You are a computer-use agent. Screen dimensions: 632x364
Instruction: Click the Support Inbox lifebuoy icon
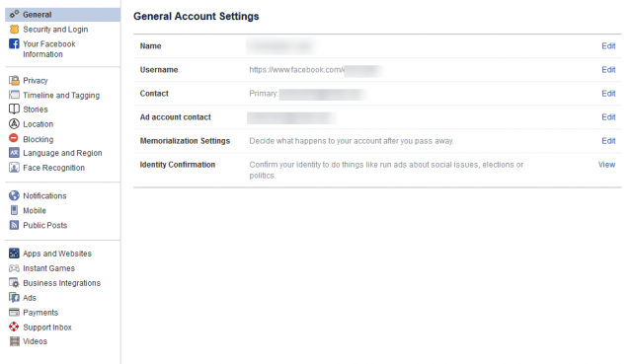click(14, 327)
